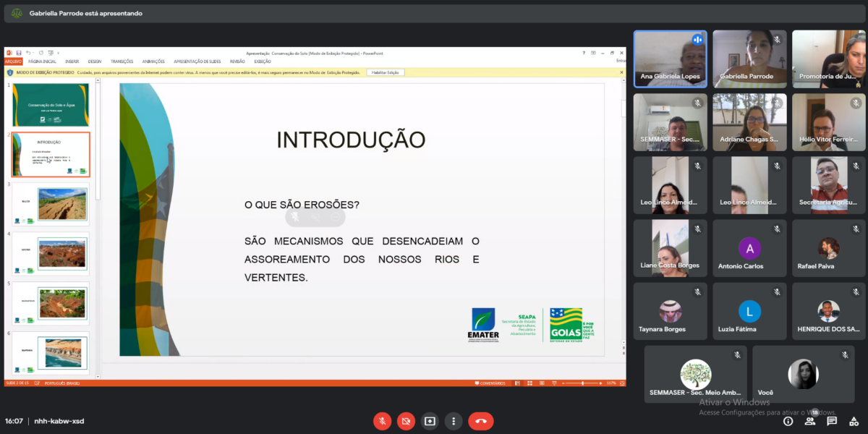Click the Redo icon in PowerPoint
The width and height of the screenshot is (868, 434).
(41, 53)
